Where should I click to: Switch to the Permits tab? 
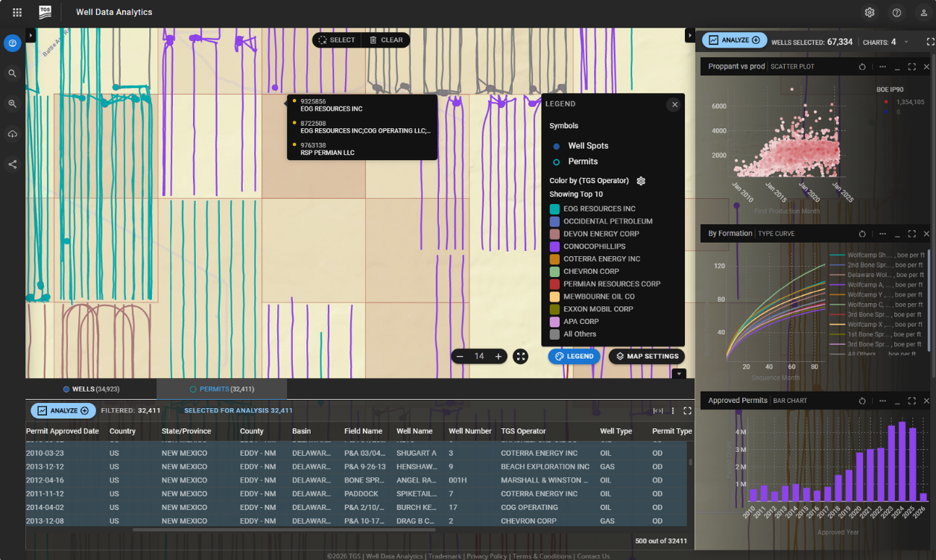coord(221,389)
